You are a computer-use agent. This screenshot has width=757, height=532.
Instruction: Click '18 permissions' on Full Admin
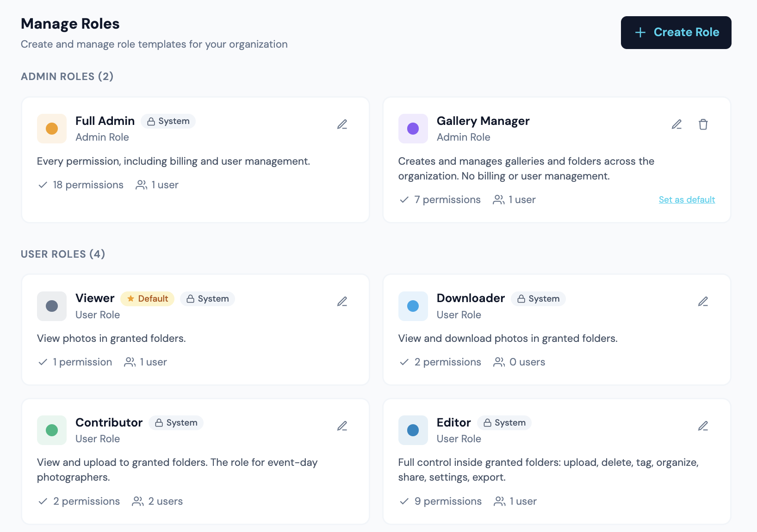coord(81,185)
